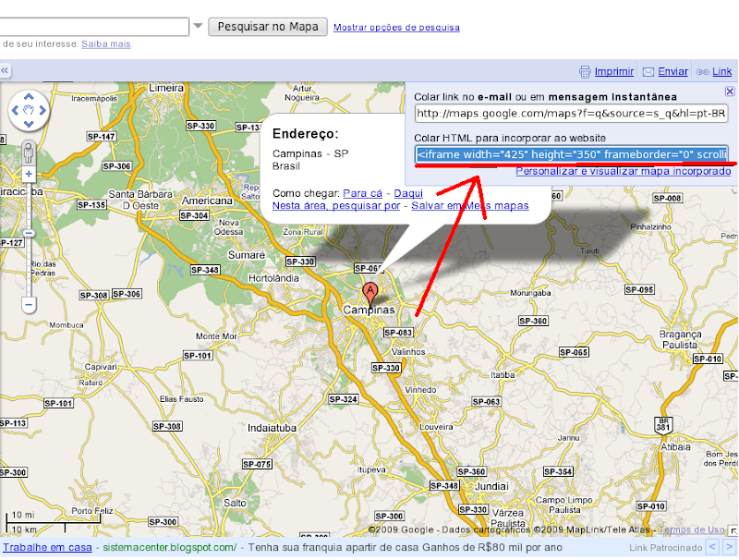Screen dimensions: 739x560
Task: Select the e-mail link URL field
Action: point(571,113)
